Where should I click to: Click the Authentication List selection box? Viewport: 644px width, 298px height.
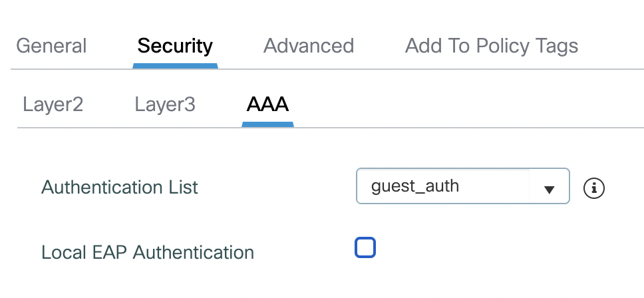point(463,186)
